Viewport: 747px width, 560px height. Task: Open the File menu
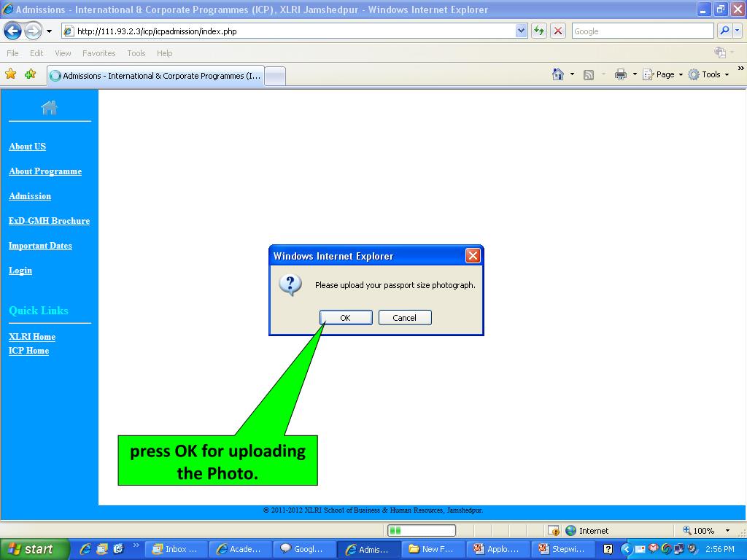pyautogui.click(x=13, y=53)
